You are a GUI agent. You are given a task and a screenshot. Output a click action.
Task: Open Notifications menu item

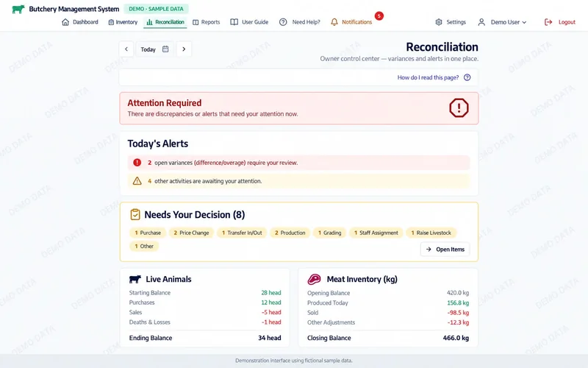(x=351, y=22)
